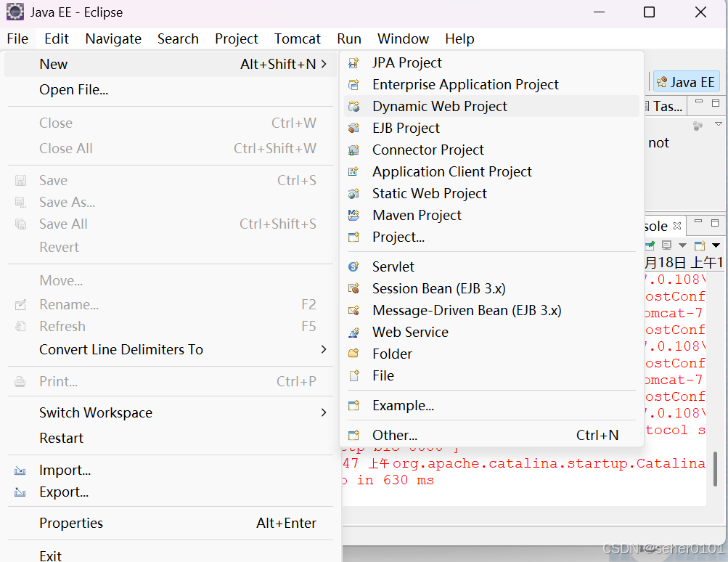Image resolution: width=728 pixels, height=562 pixels.
Task: Start a new EJB Project
Action: click(x=491, y=129)
